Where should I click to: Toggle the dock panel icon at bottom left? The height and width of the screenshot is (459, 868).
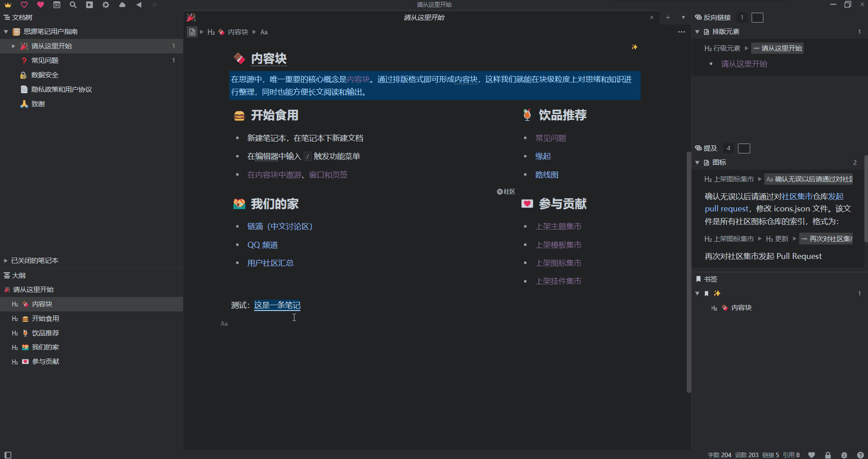click(7, 455)
